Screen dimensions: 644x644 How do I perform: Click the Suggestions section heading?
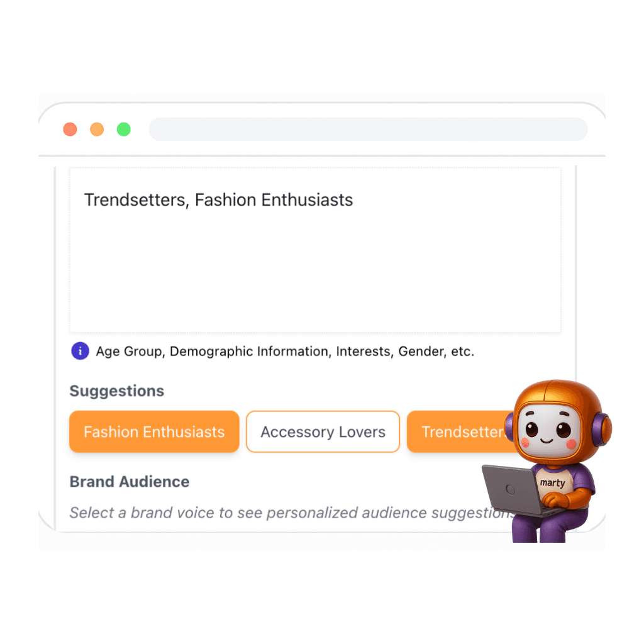[x=116, y=391]
